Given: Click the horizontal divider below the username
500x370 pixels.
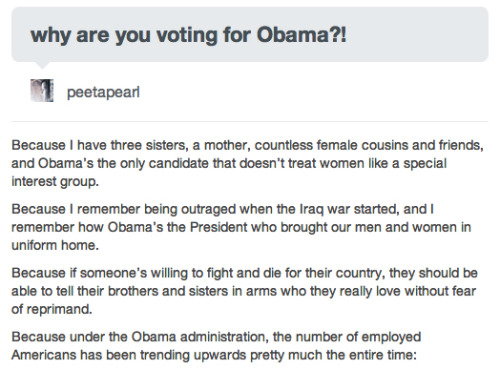Looking at the screenshot, I should point(250,122).
